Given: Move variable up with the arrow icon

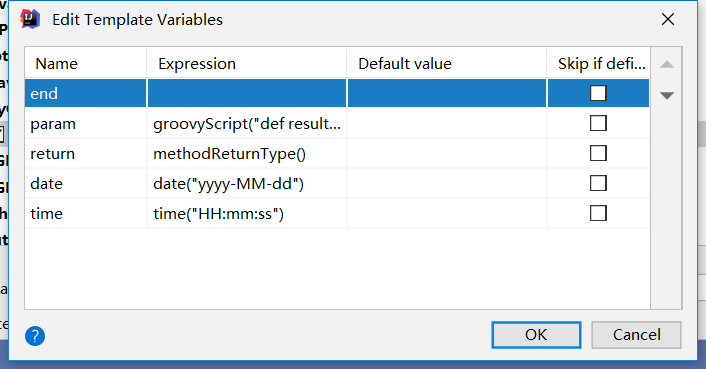Looking at the screenshot, I should tap(666, 64).
